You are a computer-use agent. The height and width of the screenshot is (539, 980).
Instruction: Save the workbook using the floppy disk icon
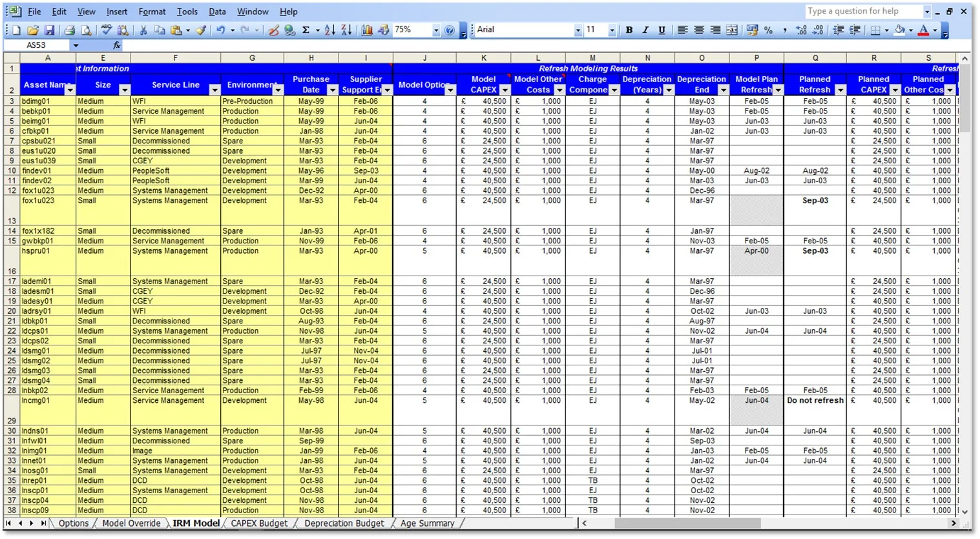[x=49, y=30]
